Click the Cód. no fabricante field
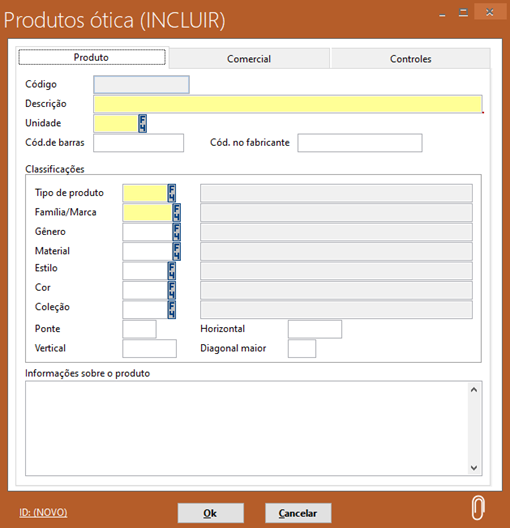 click(x=360, y=143)
